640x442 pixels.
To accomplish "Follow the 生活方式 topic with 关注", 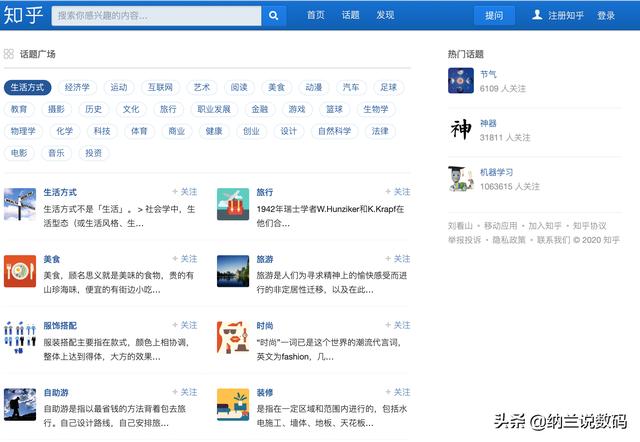I will [x=184, y=192].
